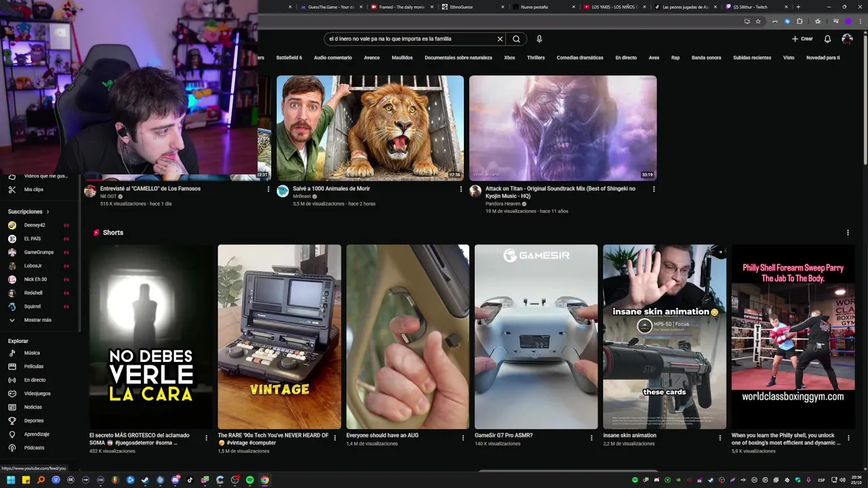
Task: Open options menu for Entrevisté al CAMELLO video
Action: click(x=269, y=189)
